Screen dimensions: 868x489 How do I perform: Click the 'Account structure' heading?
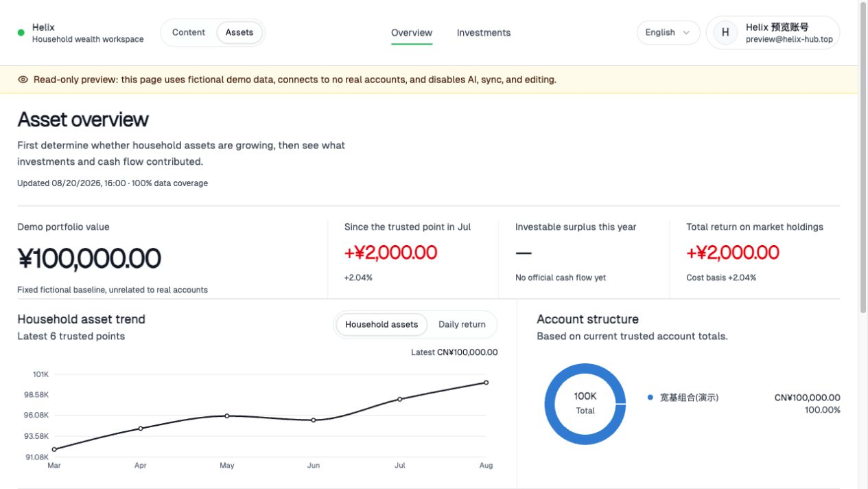[587, 319]
